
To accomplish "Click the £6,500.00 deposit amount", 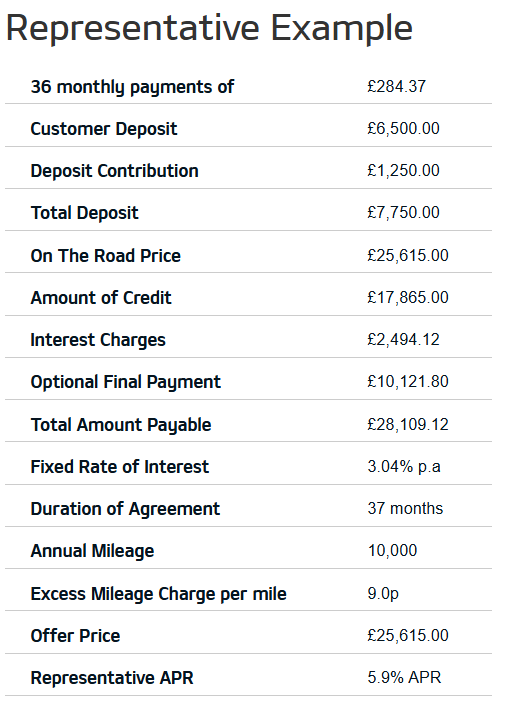I will 403,129.
